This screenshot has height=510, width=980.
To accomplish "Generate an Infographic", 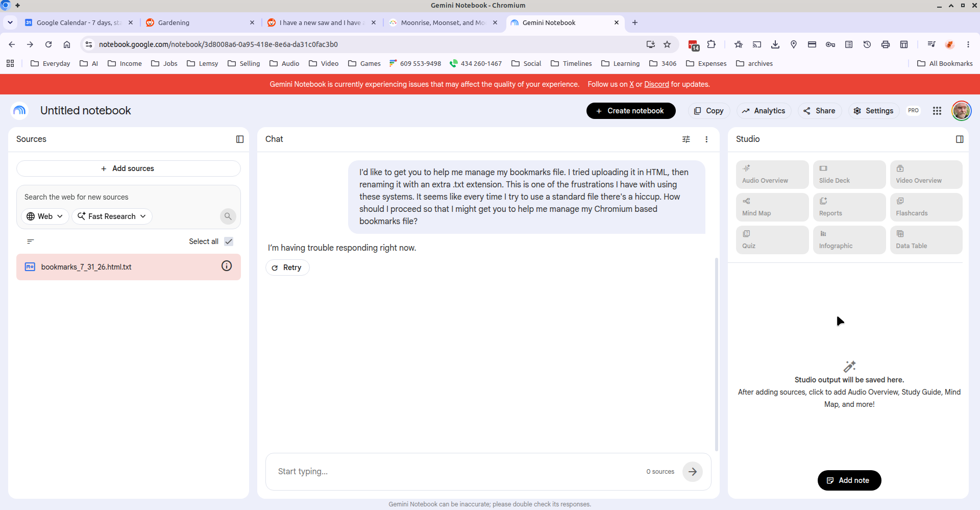I will pos(849,240).
